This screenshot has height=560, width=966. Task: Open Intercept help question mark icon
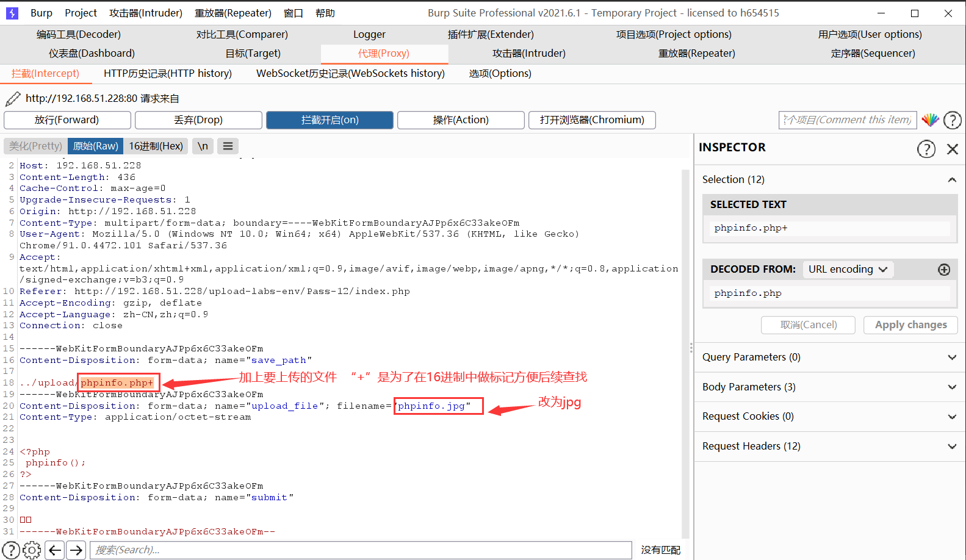click(x=952, y=120)
